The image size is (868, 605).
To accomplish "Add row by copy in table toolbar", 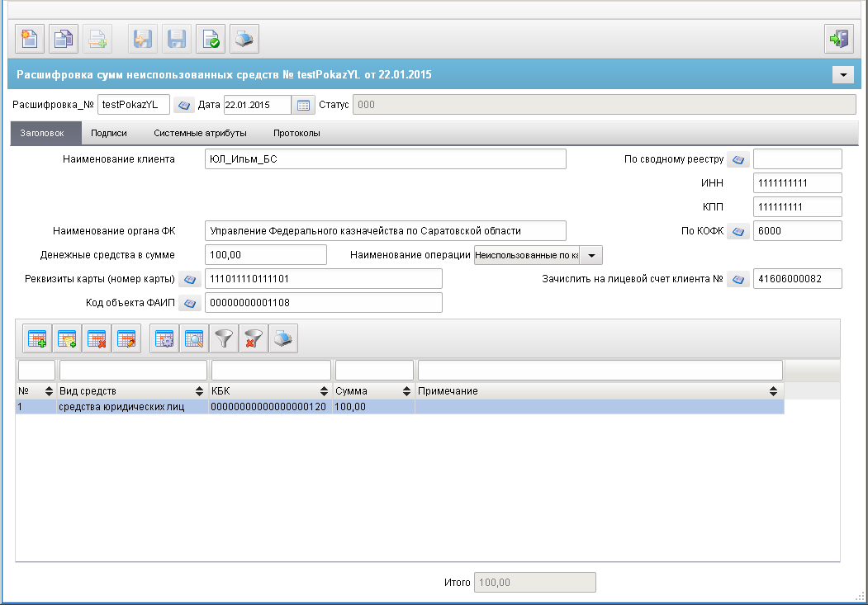I will pyautogui.click(x=67, y=338).
